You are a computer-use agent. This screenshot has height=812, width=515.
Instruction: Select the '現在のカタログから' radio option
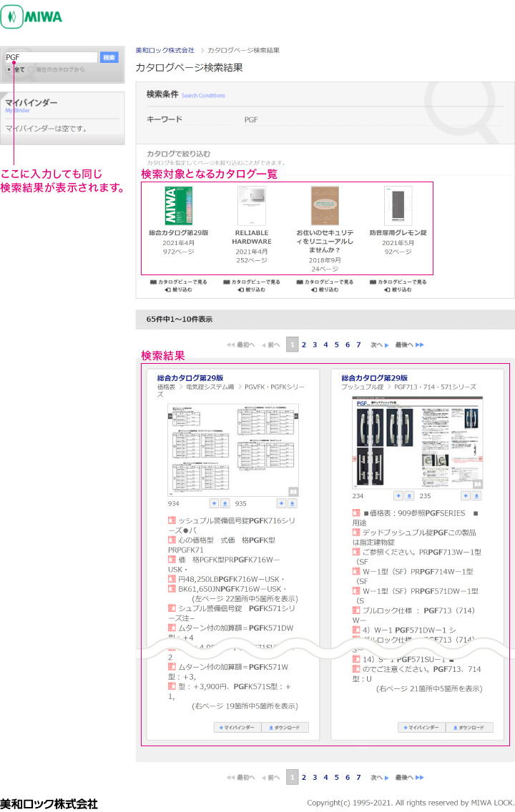tap(31, 69)
